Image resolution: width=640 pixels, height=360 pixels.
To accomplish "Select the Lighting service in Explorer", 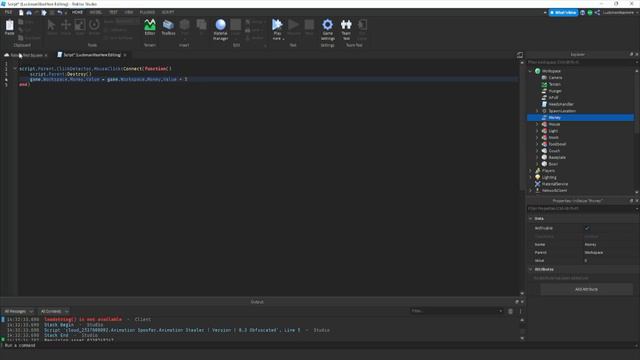I will (549, 177).
